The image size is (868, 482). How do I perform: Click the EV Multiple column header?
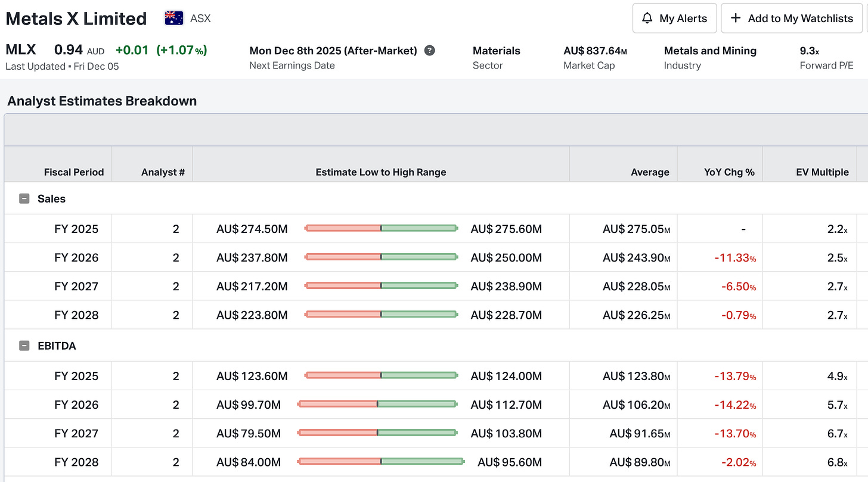[x=822, y=172]
